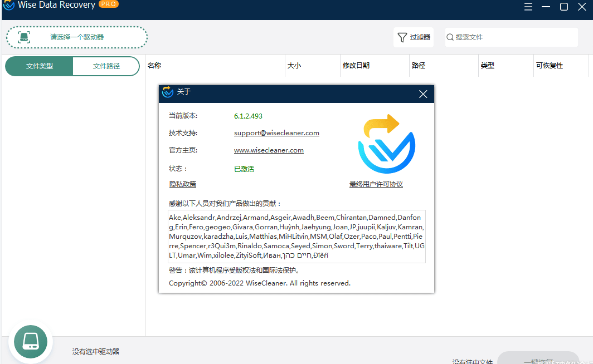Screen dimensions: 593x364
Task: Sort by the 名称 column header
Action: 215,66
